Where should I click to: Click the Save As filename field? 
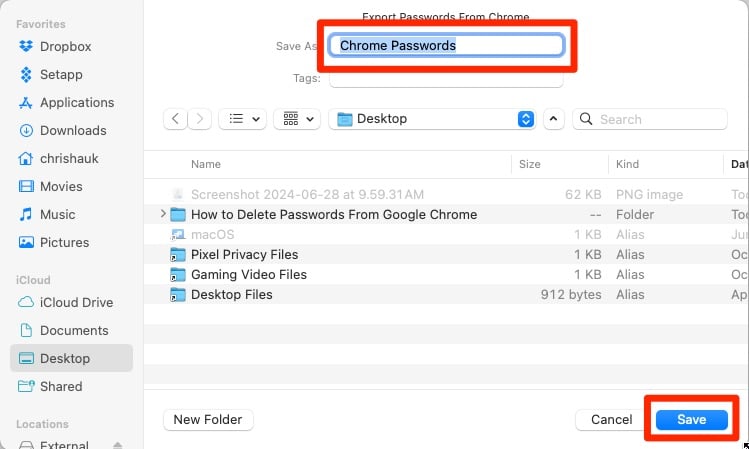446,45
